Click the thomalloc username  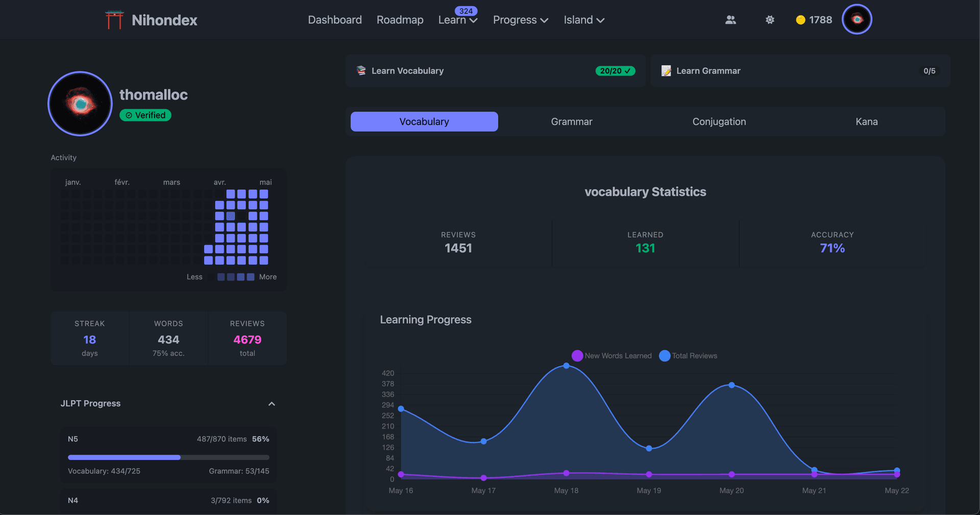pyautogui.click(x=154, y=95)
